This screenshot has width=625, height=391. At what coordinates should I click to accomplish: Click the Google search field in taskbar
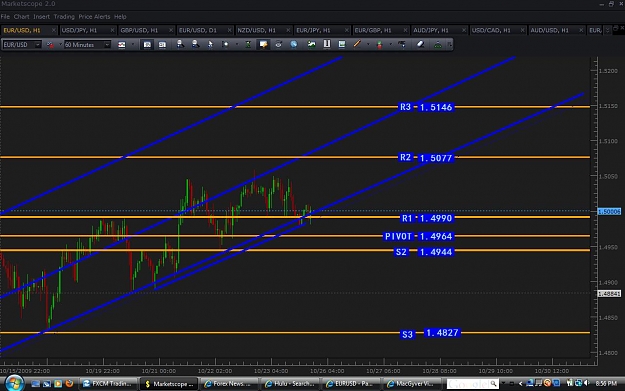coord(472,384)
